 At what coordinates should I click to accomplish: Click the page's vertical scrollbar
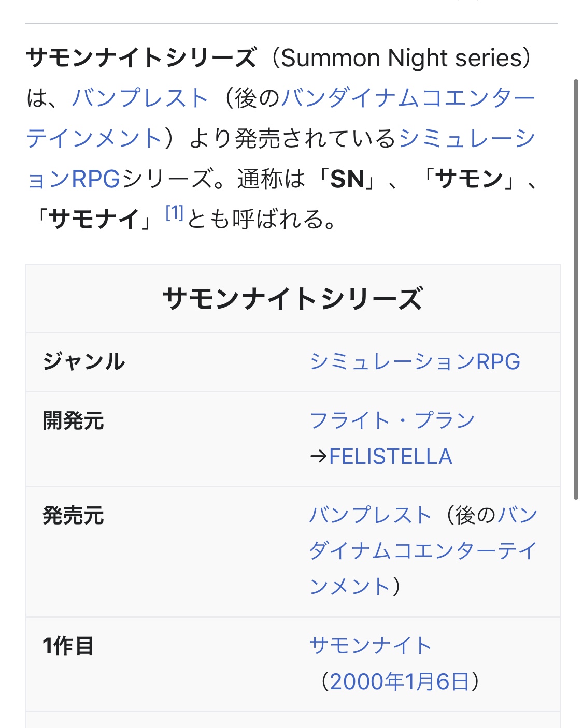(x=576, y=290)
